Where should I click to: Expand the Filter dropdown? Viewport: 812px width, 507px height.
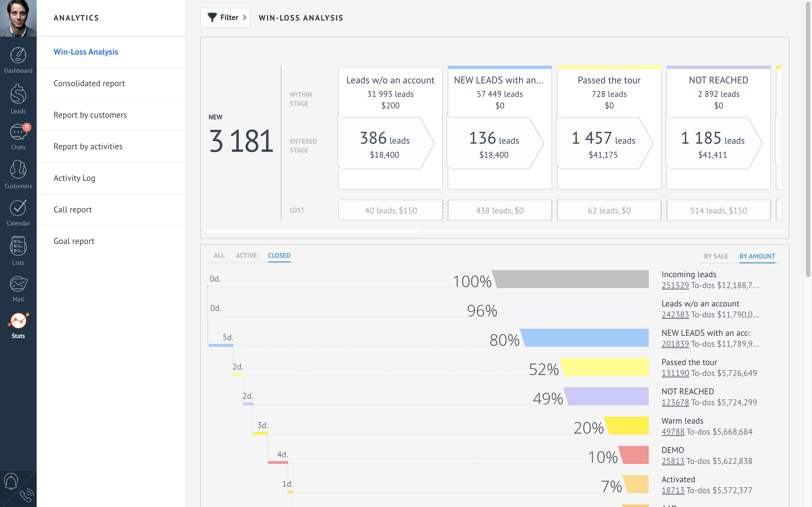click(226, 18)
